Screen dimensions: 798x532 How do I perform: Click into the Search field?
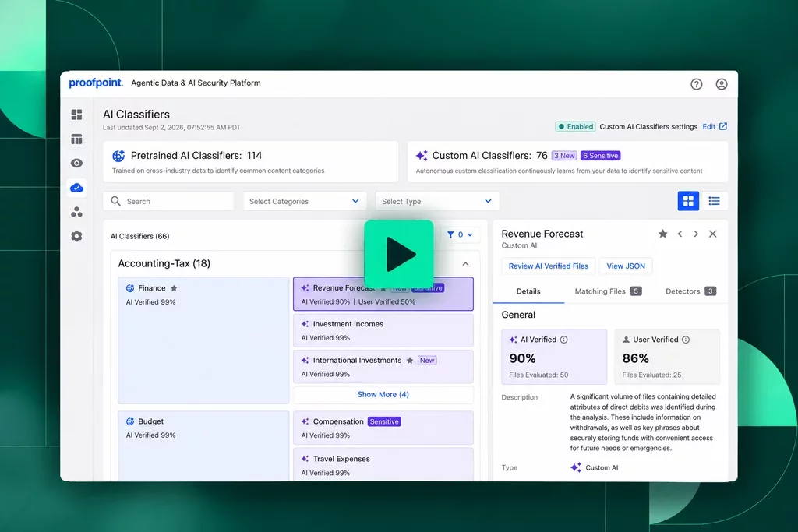click(x=168, y=202)
